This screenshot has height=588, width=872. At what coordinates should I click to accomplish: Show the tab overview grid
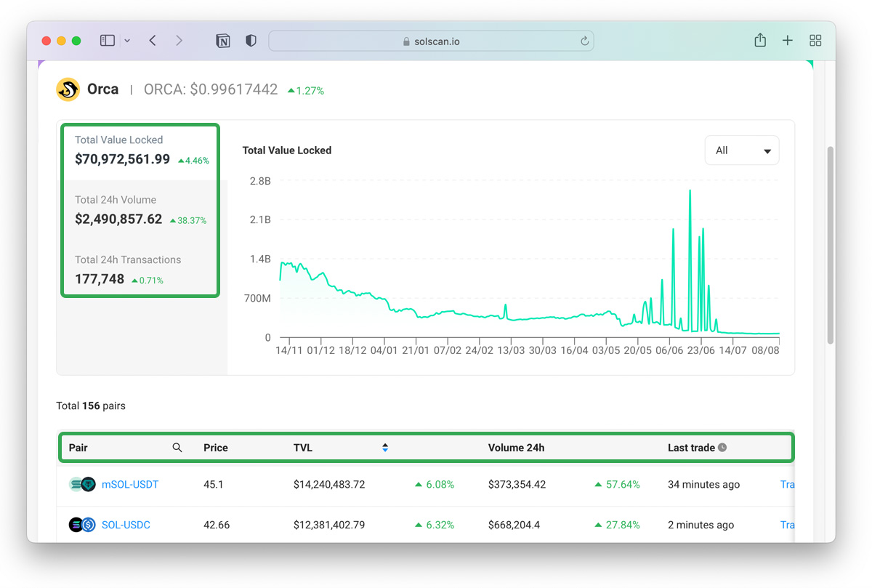(815, 41)
